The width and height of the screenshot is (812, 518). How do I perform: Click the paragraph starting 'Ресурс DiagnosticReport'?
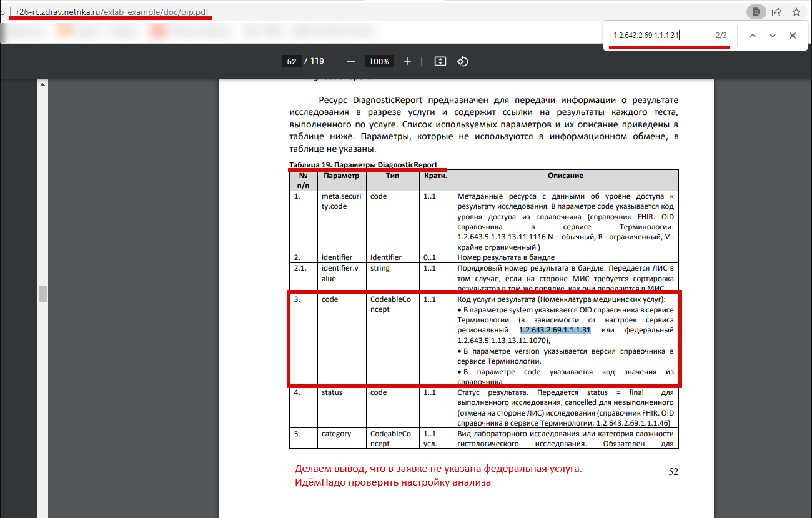(x=484, y=125)
